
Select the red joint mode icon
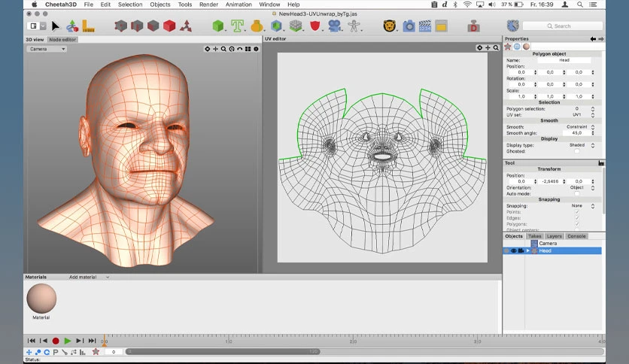click(x=185, y=26)
